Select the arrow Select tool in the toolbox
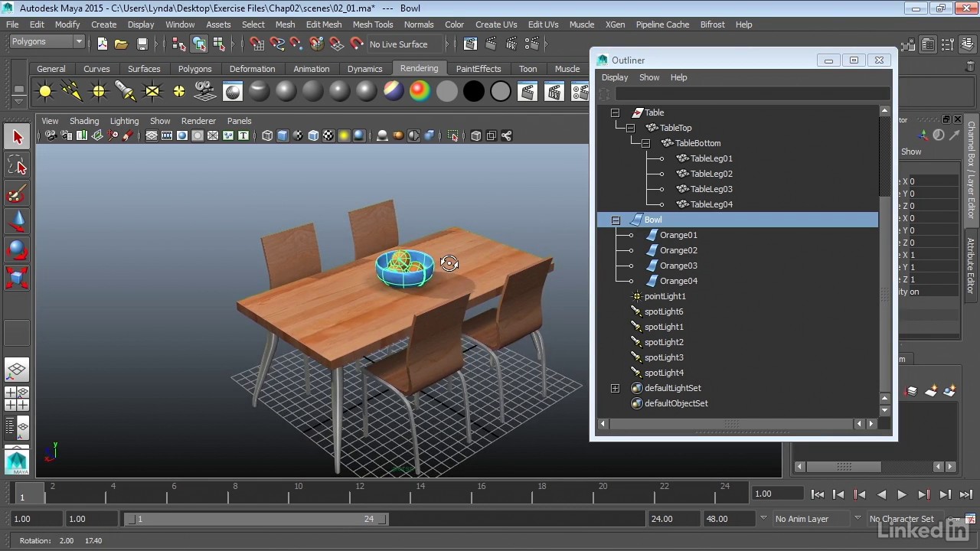This screenshot has height=551, width=980. (x=17, y=138)
